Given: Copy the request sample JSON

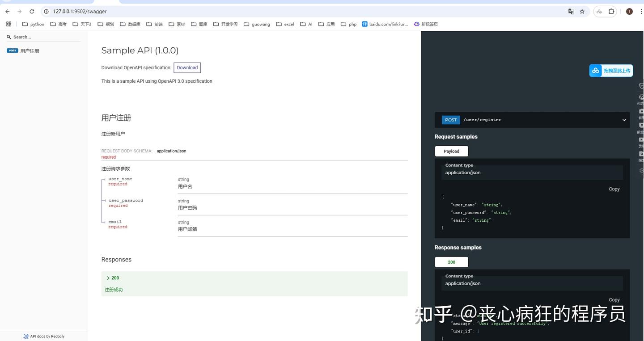Looking at the screenshot, I should click(614, 189).
